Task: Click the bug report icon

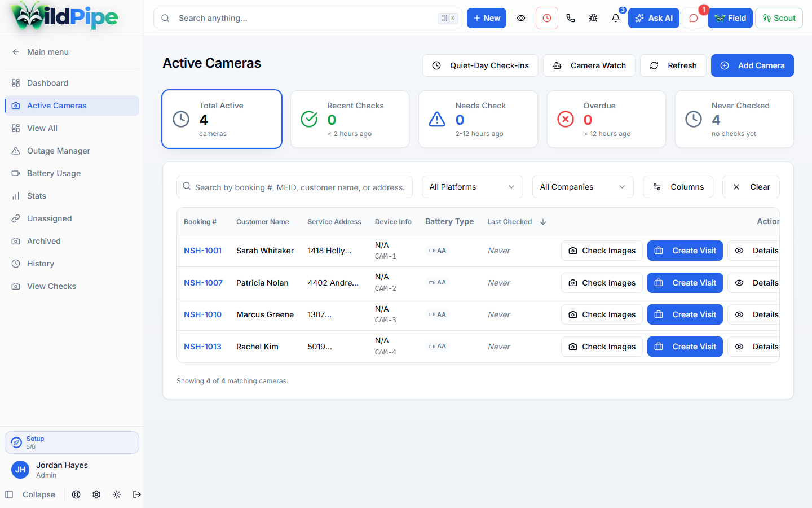Action: pos(593,18)
